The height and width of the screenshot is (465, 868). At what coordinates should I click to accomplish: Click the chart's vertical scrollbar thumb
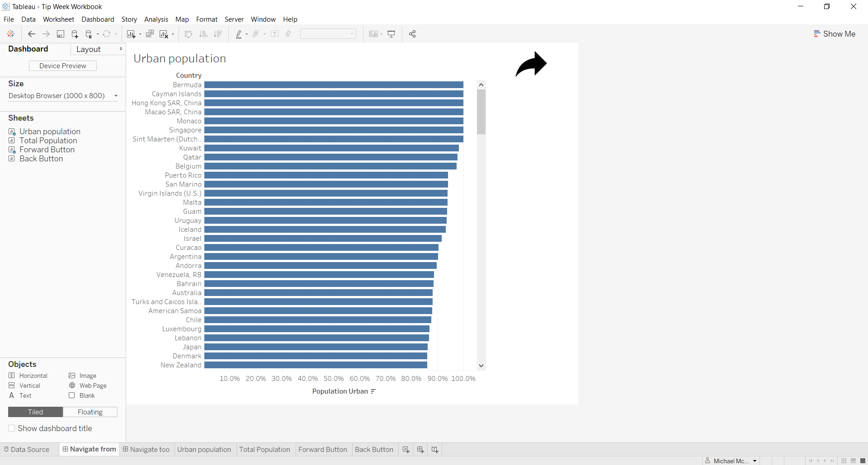[x=481, y=112]
